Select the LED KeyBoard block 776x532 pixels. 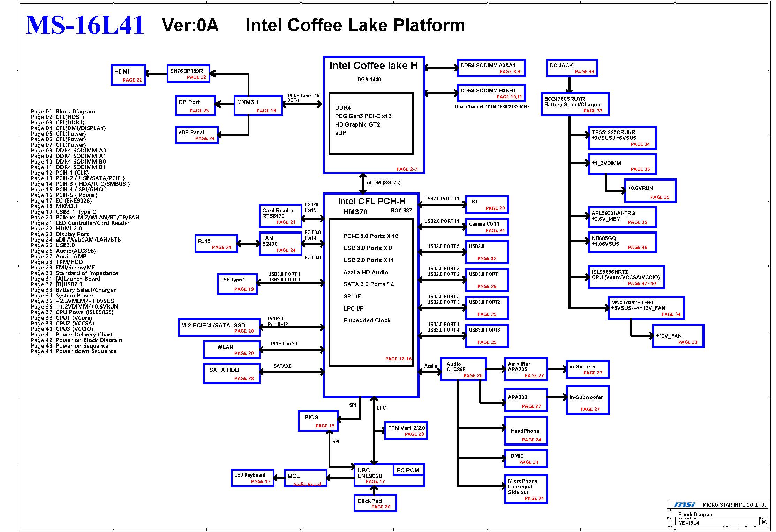[x=253, y=478]
